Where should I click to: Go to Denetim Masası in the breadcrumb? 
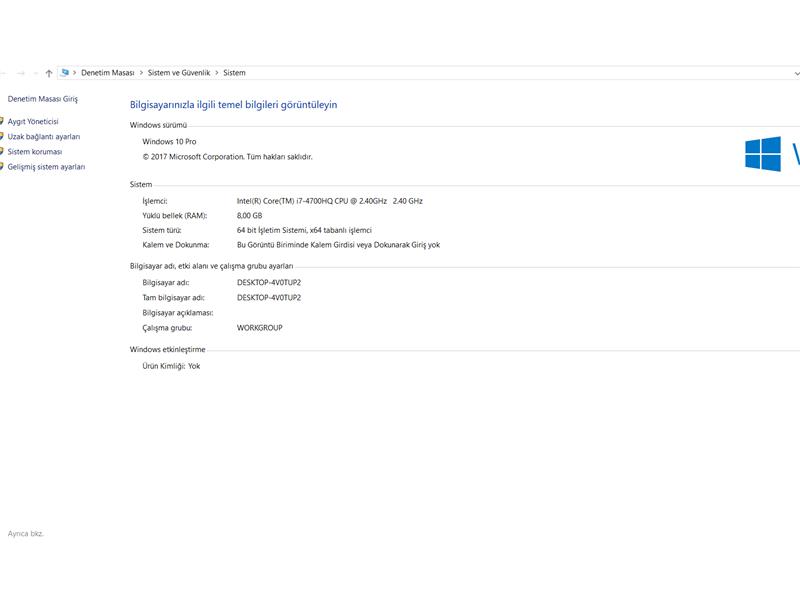point(108,73)
